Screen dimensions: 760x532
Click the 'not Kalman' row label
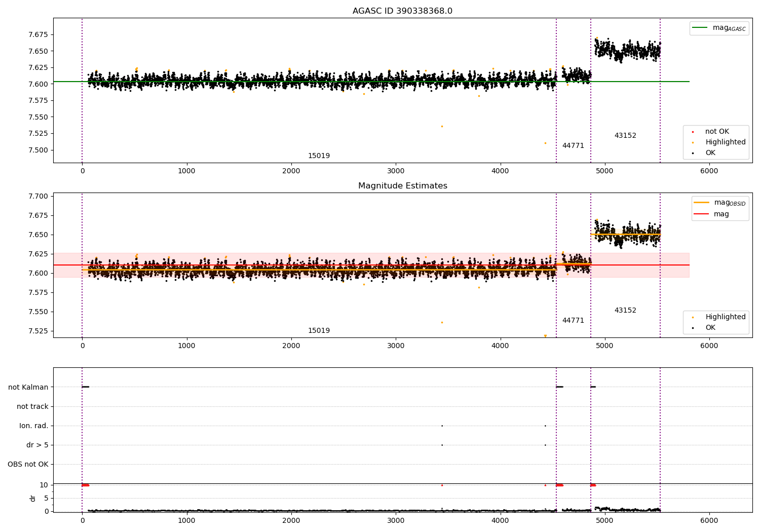pos(28,388)
